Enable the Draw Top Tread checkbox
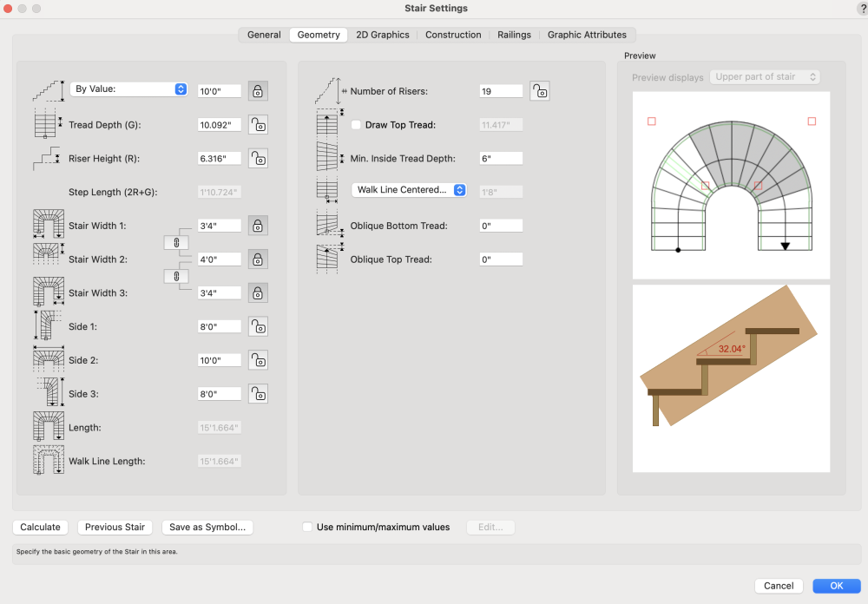This screenshot has height=604, width=868. (356, 125)
